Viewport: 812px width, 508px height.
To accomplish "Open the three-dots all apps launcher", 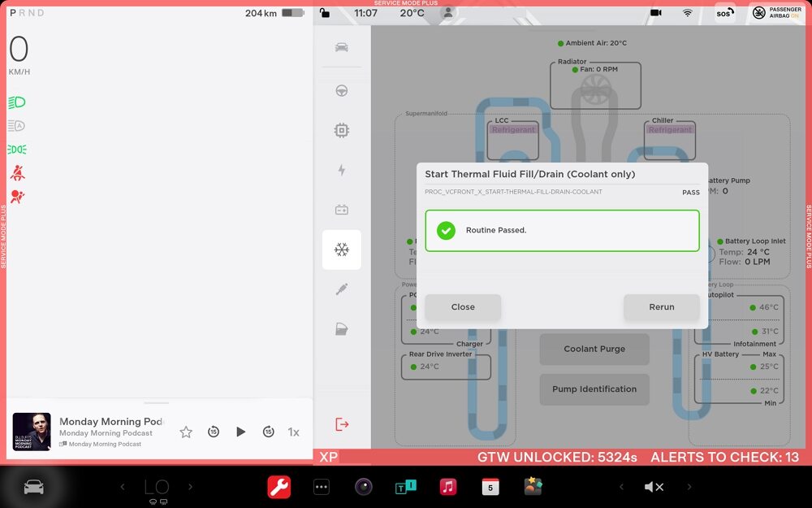I will [x=322, y=487].
